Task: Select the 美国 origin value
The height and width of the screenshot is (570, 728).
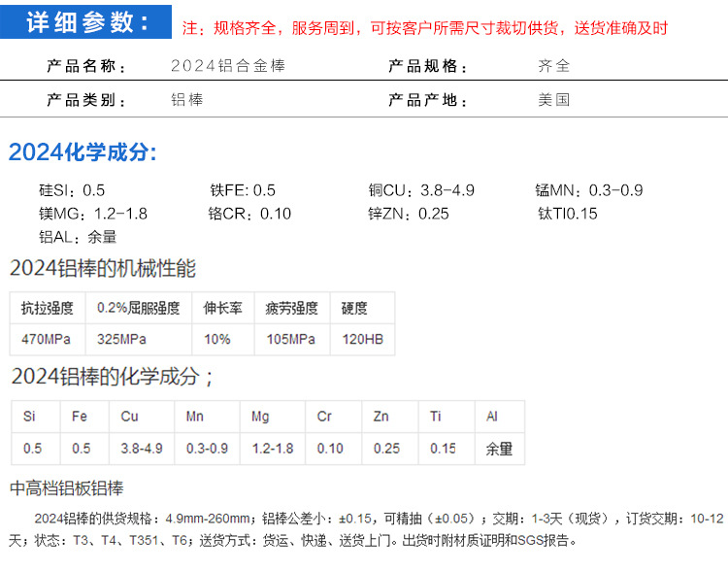Action: click(554, 99)
